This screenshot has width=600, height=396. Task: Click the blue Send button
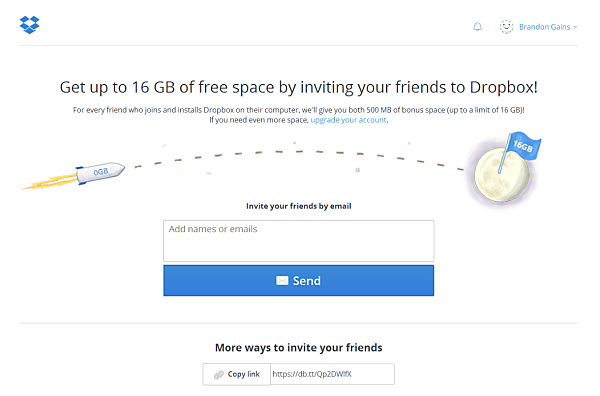(x=298, y=280)
